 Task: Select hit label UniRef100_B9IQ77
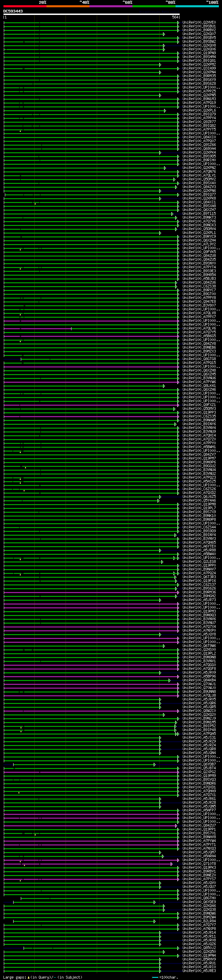[199, 194]
